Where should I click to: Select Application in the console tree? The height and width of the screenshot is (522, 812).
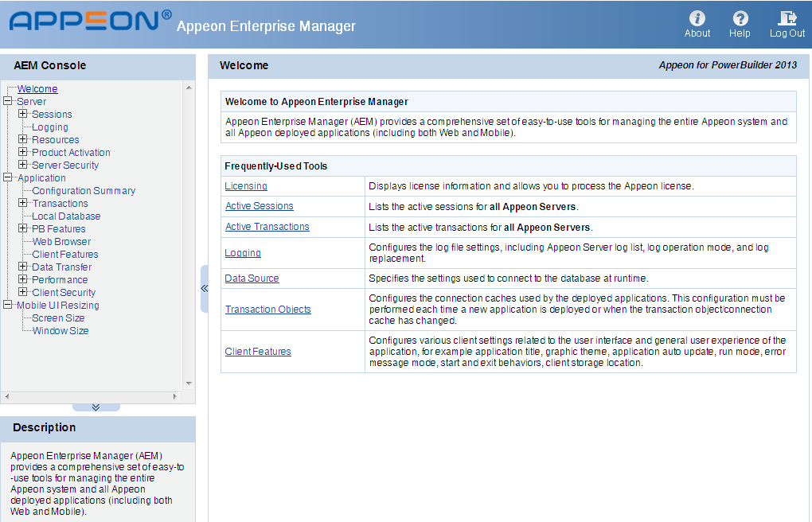pyautogui.click(x=41, y=178)
